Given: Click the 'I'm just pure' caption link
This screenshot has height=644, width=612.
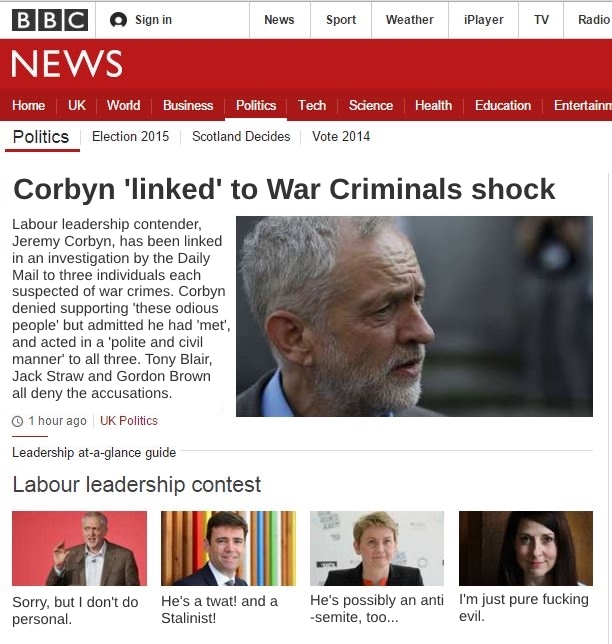Looking at the screenshot, I should 524,607.
